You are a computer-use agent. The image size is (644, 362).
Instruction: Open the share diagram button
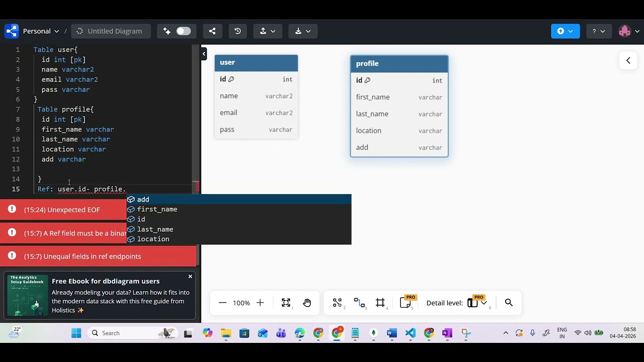(212, 31)
